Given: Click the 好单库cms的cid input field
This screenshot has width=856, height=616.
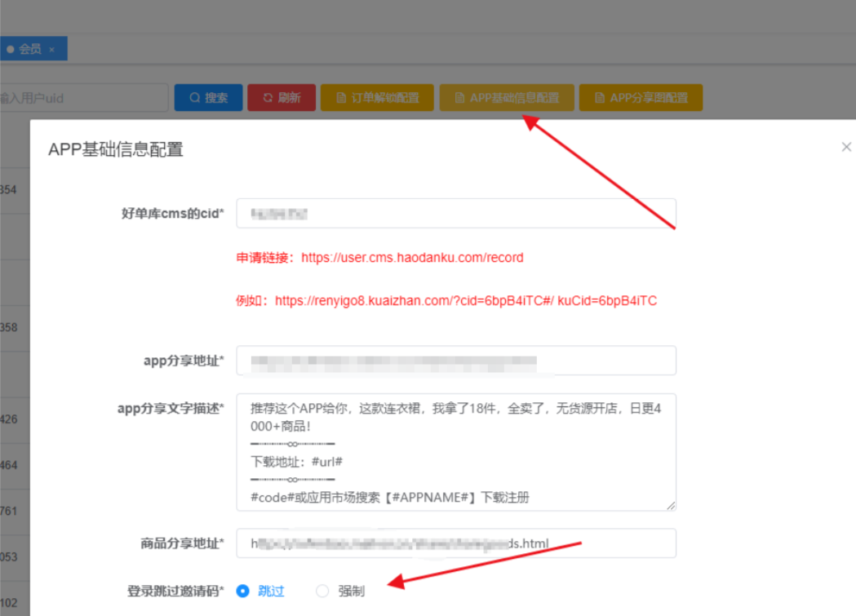Looking at the screenshot, I should point(455,214).
